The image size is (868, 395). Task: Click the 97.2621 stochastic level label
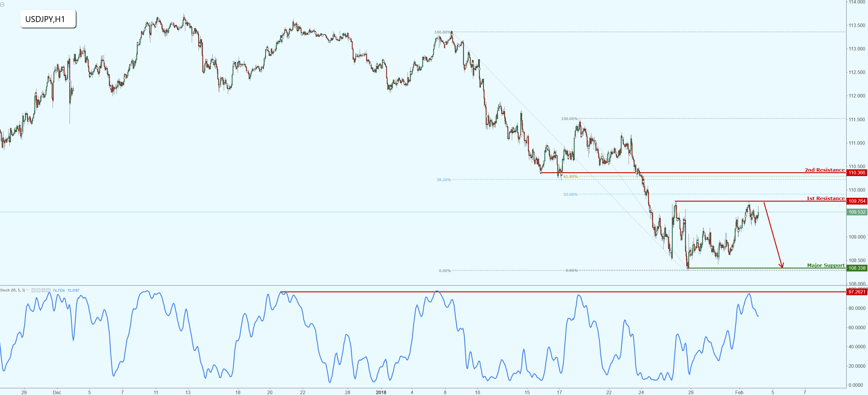click(857, 292)
